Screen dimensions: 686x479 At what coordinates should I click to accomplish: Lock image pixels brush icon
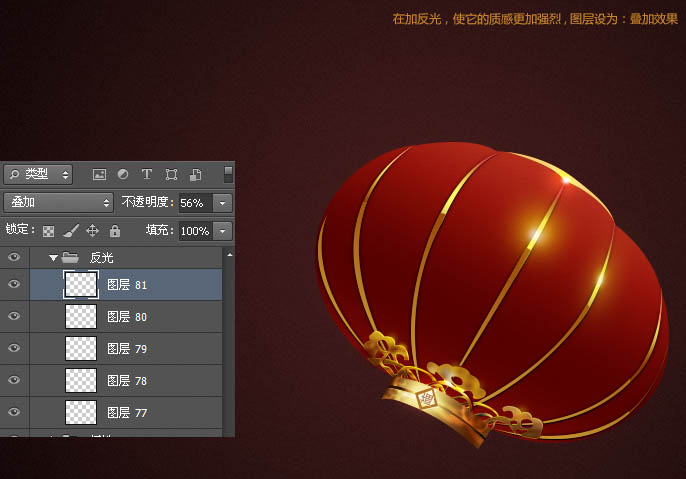tap(70, 231)
